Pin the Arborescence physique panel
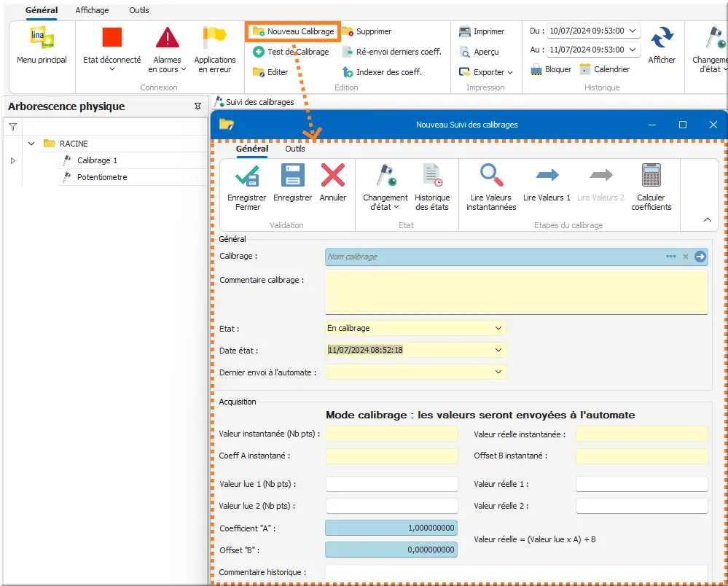 click(197, 106)
